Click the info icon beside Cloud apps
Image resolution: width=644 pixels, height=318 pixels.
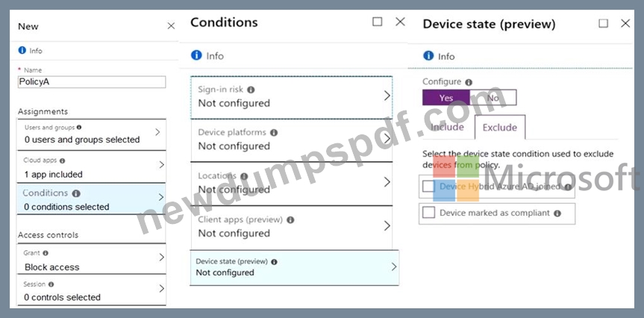click(x=63, y=160)
